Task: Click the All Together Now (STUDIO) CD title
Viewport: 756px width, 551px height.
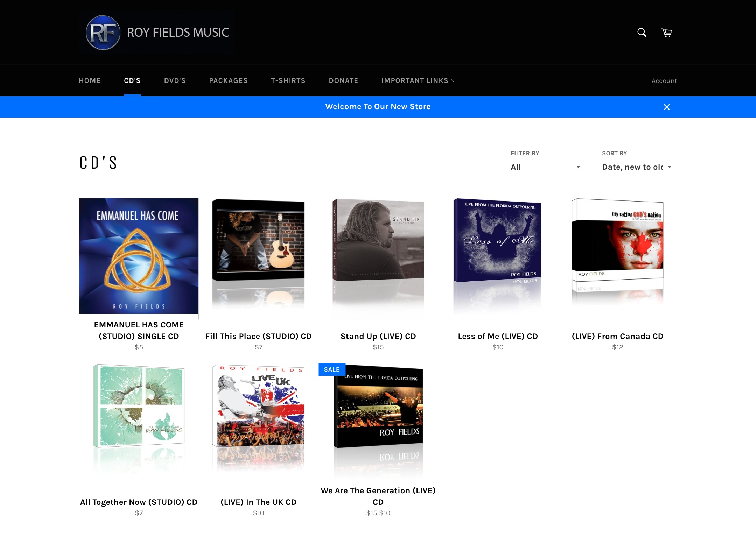Action: 139,502
